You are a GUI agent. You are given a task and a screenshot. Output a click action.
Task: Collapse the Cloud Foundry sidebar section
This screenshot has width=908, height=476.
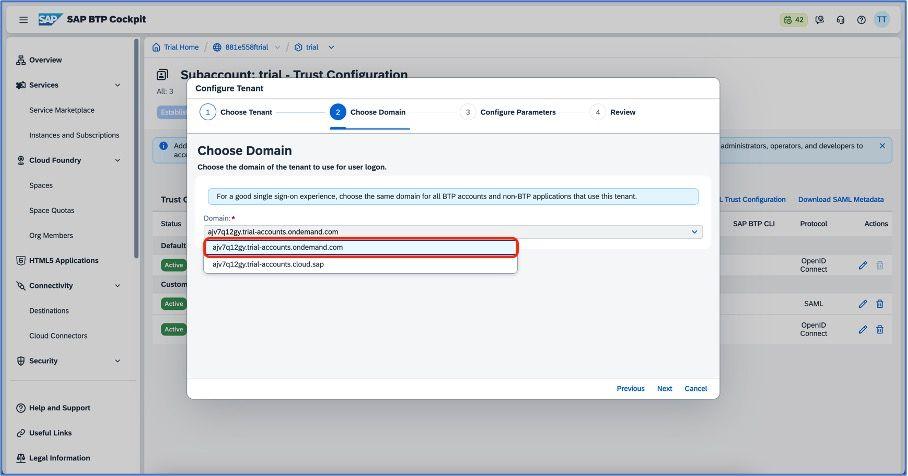point(118,160)
